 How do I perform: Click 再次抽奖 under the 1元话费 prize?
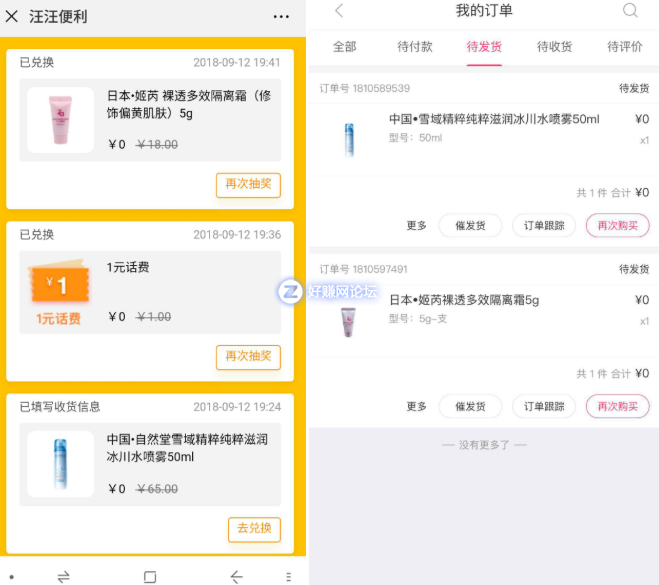[x=248, y=357]
